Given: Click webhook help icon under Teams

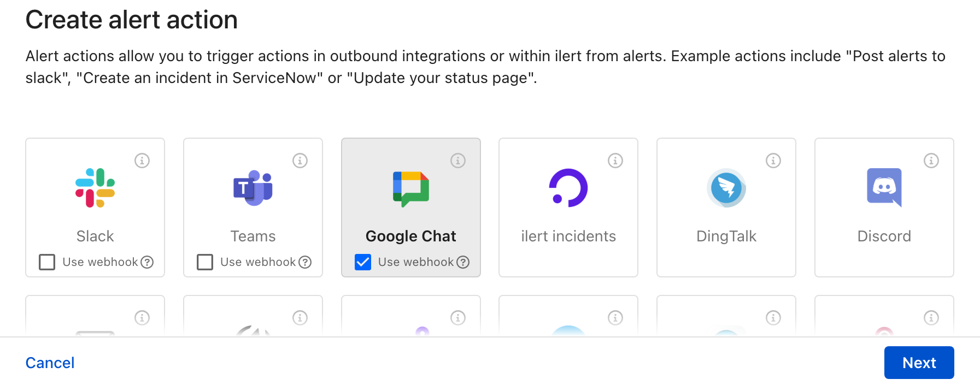Looking at the screenshot, I should [305, 262].
